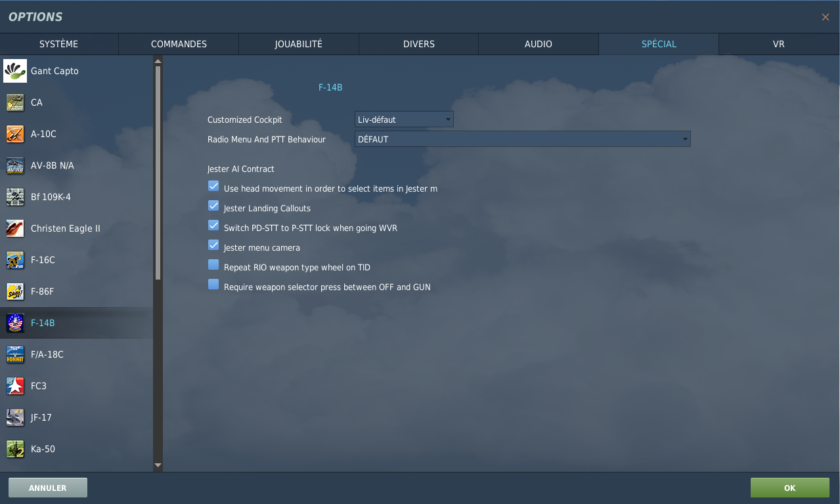The image size is (840, 504).
Task: Open Radio Menu And PTT Behaviour dropdown
Action: click(x=523, y=139)
